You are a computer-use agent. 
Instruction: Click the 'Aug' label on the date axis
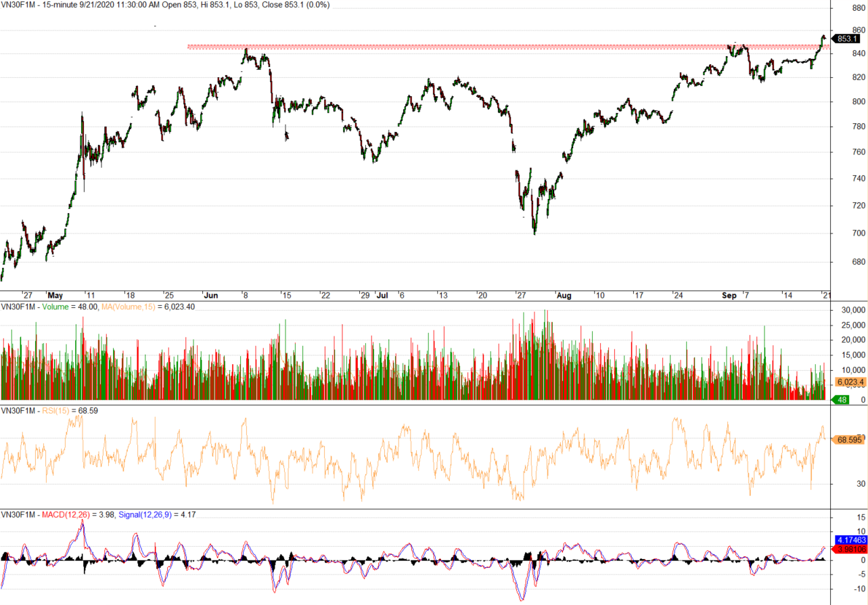(564, 296)
